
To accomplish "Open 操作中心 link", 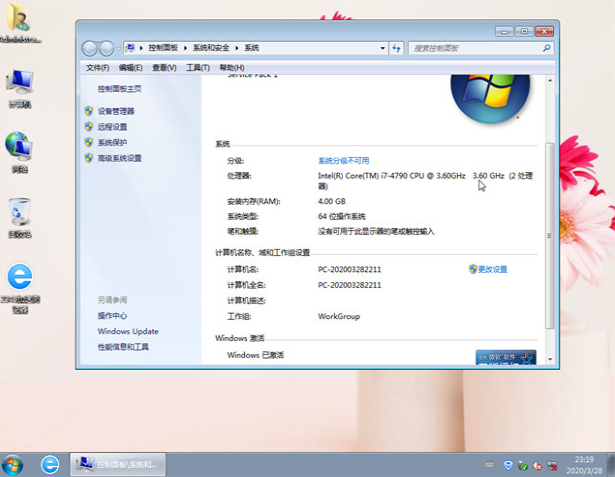I will pos(113,316).
